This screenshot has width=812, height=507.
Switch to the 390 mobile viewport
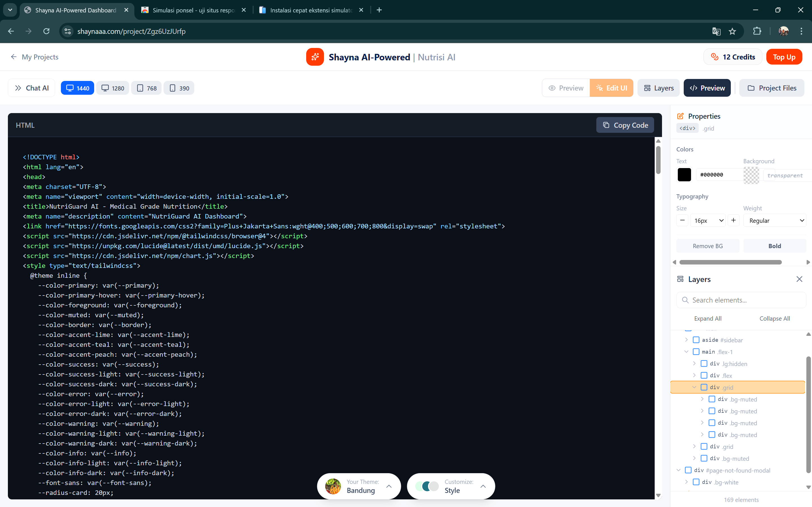pos(179,88)
